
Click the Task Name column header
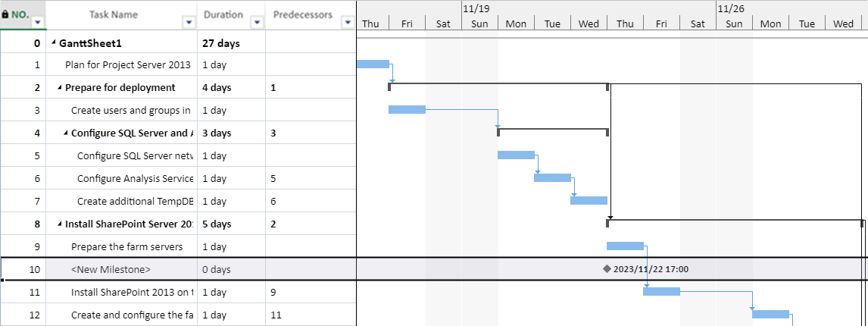click(114, 14)
